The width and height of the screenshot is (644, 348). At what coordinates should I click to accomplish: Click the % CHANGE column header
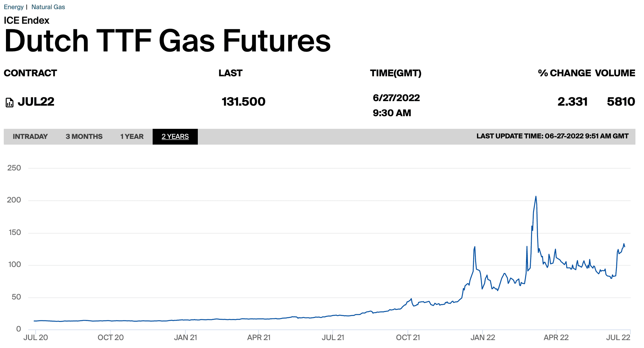tap(564, 73)
